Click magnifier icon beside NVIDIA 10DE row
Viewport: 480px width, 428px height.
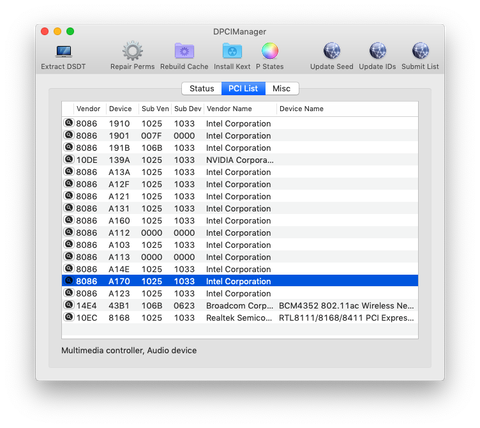(69, 159)
